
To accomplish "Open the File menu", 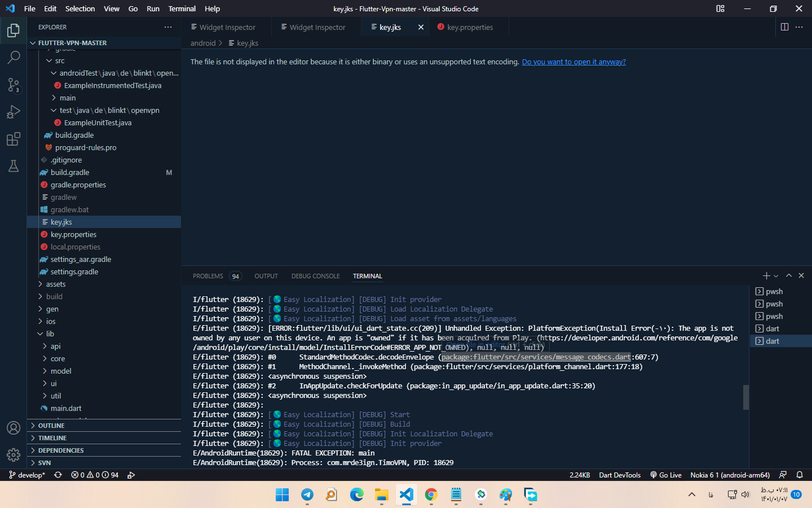I will pos(30,8).
